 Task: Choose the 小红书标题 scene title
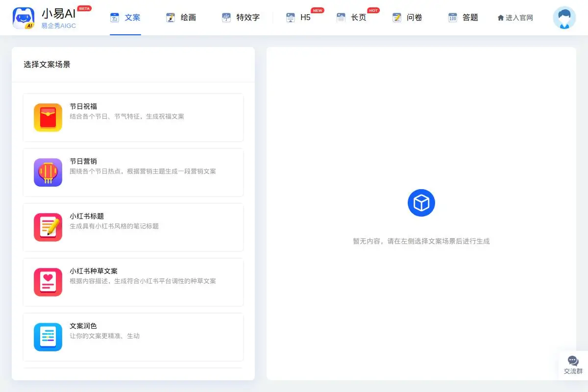pyautogui.click(x=87, y=216)
